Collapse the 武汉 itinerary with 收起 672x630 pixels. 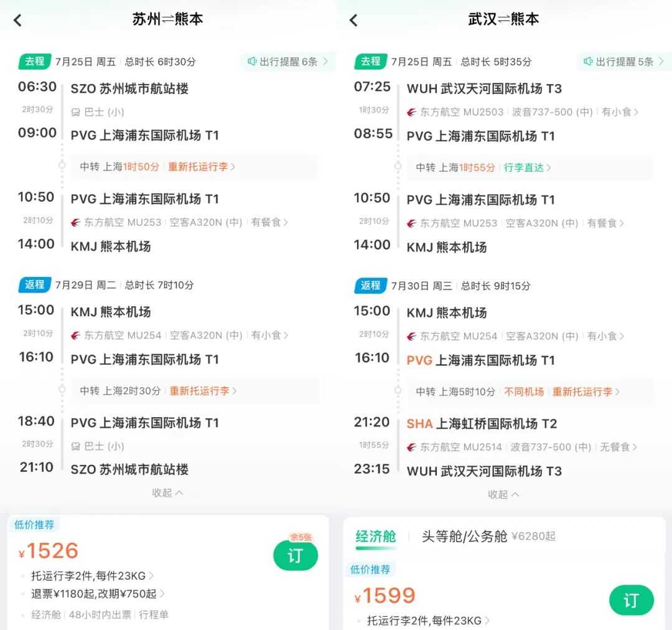tap(504, 494)
